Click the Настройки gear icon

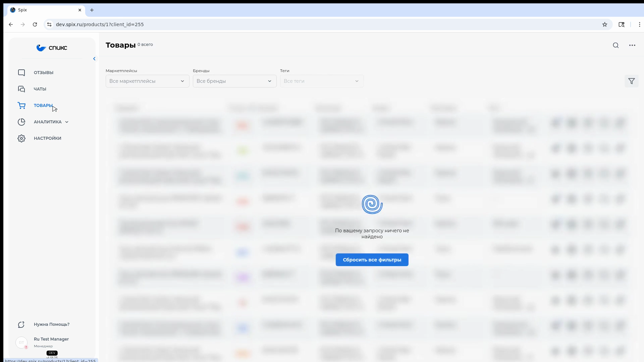click(21, 138)
